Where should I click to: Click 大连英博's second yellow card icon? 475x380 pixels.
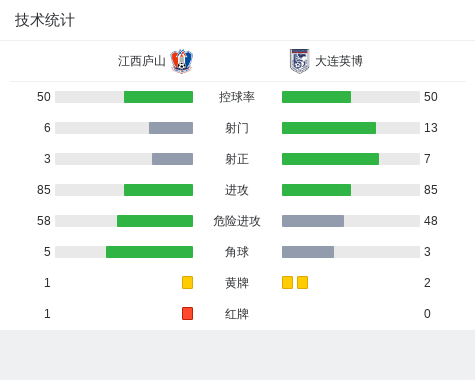pos(302,283)
